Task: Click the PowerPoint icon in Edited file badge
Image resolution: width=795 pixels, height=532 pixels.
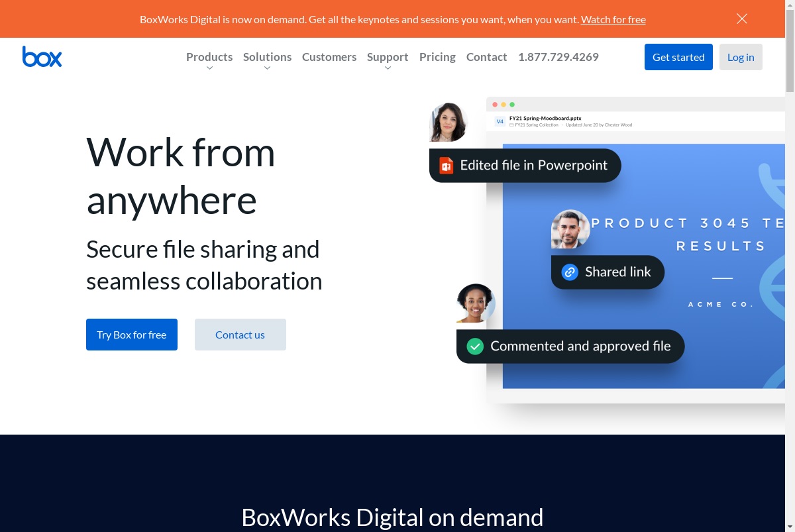Action: pos(447,166)
